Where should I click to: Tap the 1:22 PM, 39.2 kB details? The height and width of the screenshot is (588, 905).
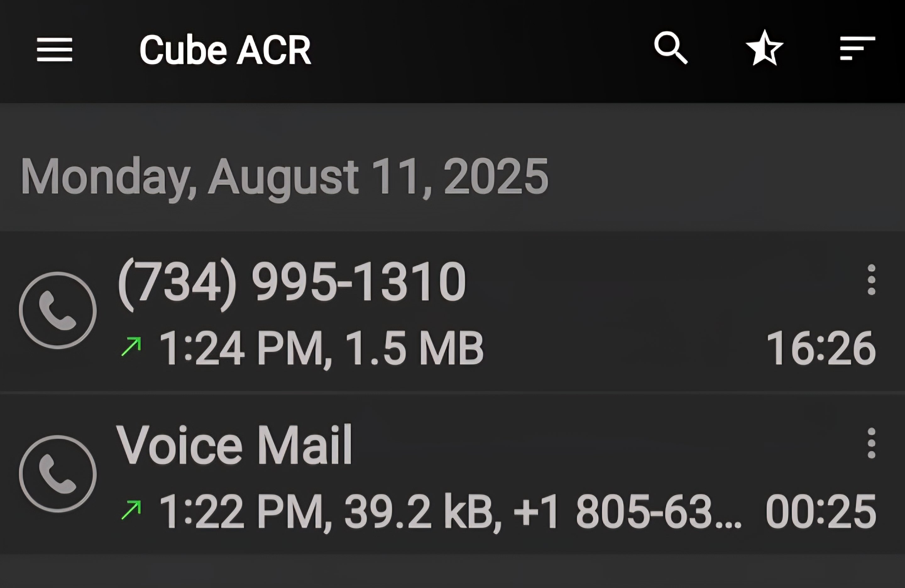[330, 512]
